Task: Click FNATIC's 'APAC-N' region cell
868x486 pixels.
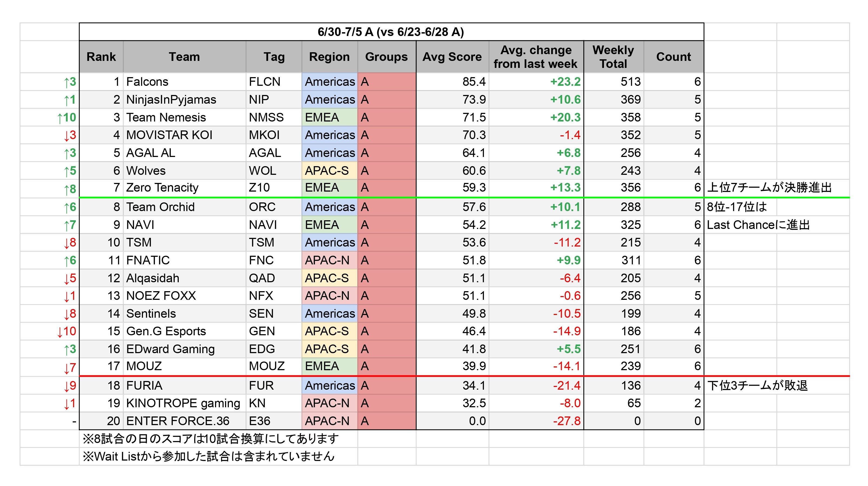Action: pos(330,260)
